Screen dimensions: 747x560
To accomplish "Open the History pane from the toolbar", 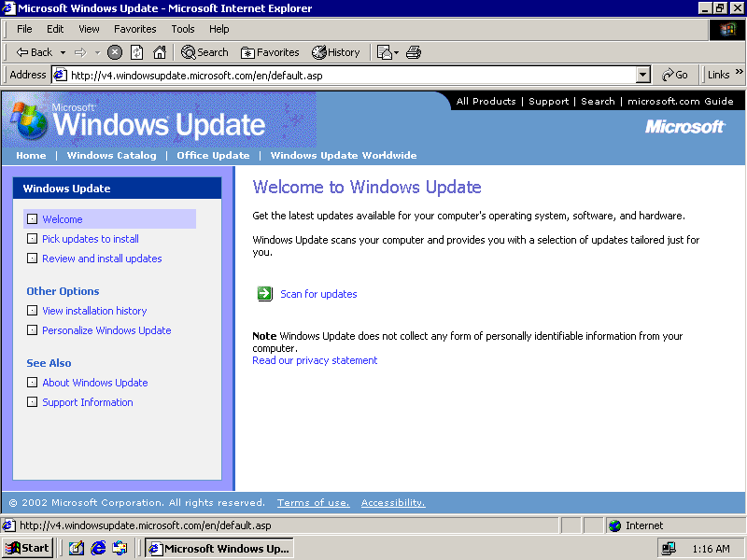I will (336, 52).
